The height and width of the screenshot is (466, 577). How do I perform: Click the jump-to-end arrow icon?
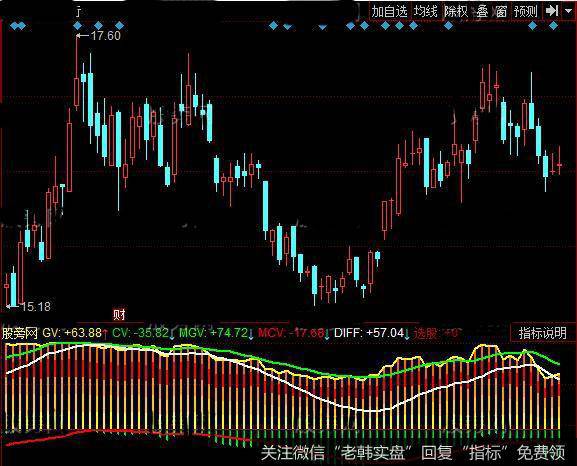point(552,11)
